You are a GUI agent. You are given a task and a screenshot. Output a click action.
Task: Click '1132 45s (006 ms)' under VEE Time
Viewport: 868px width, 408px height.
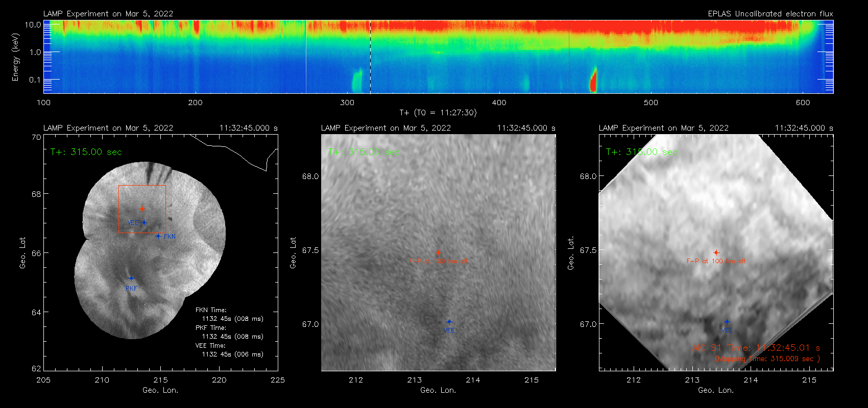coord(233,354)
